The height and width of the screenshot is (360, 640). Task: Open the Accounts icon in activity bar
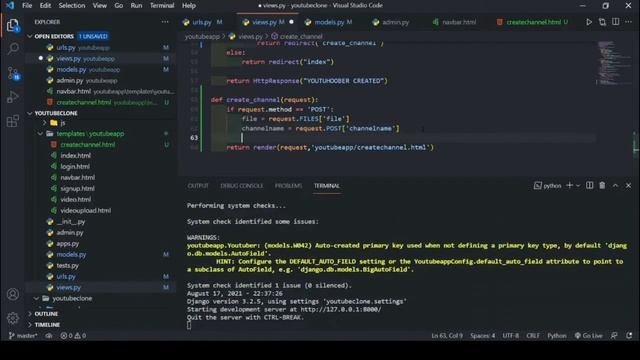[x=13, y=294]
